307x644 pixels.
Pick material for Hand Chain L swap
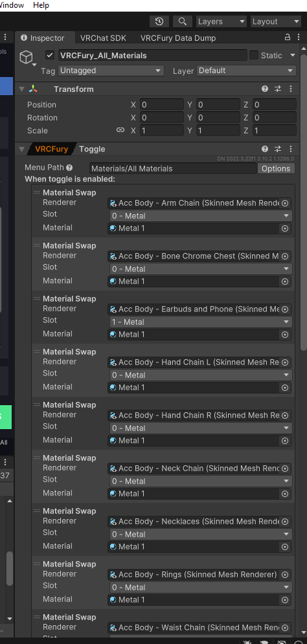[285, 387]
